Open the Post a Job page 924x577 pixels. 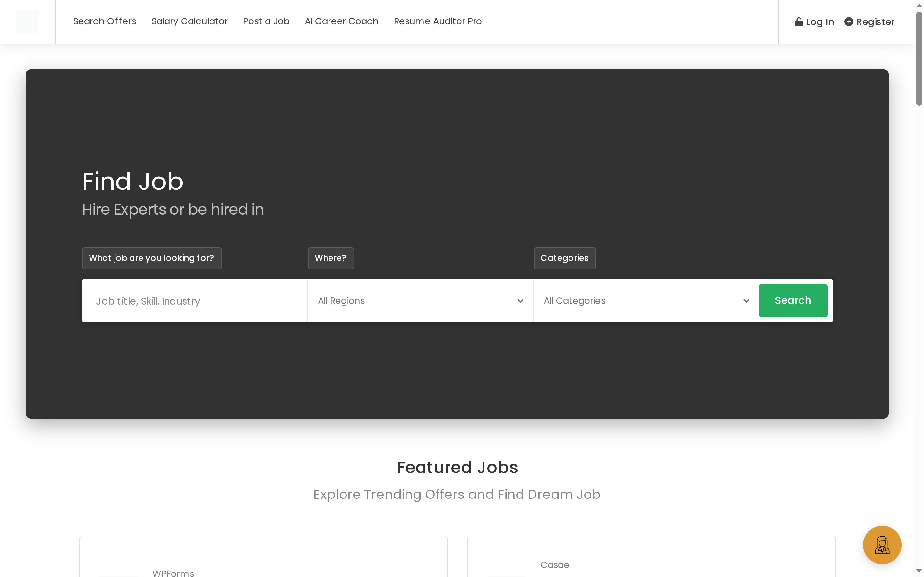[266, 21]
